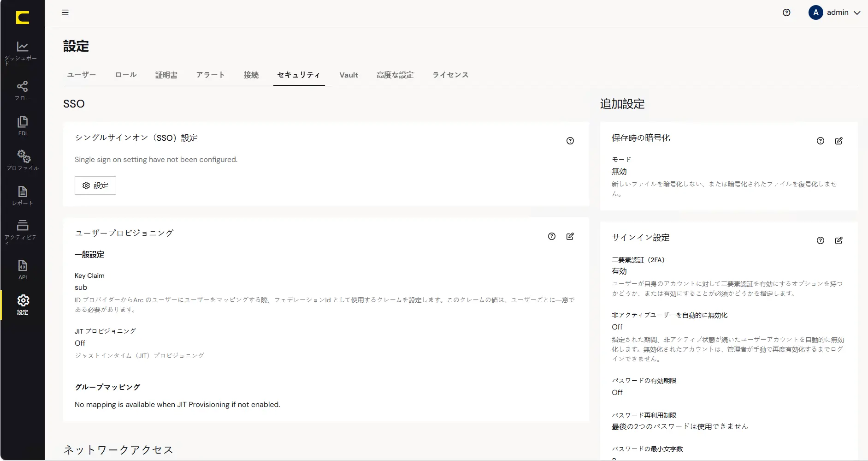Click the 最後の2つのパスワードは使用できません text
Viewport: 868px width, 461px height.
coord(680,427)
